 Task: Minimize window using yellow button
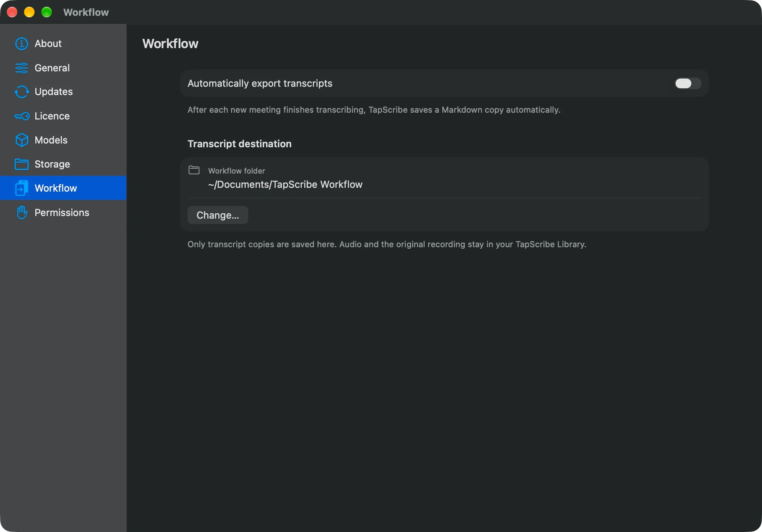(x=29, y=12)
